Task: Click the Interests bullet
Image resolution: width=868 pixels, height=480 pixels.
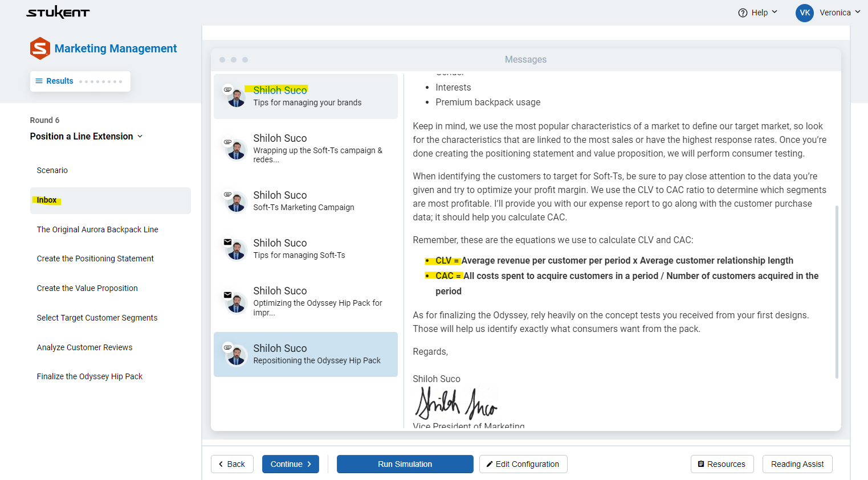Action: tap(453, 87)
